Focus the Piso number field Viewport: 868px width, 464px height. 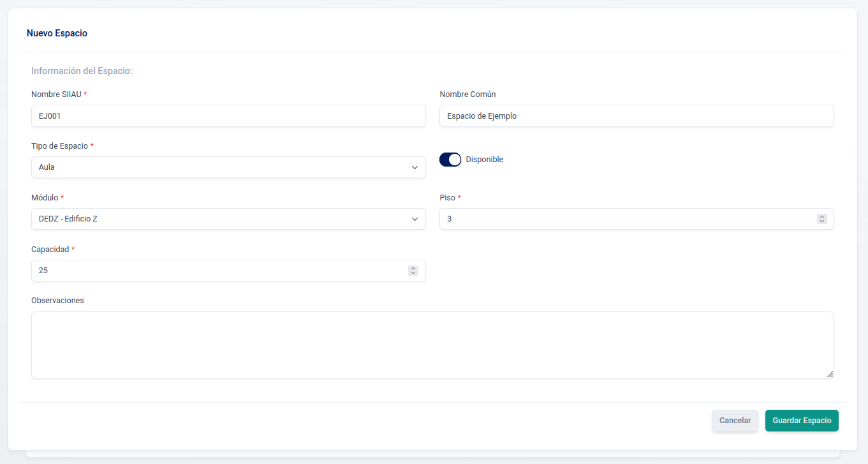click(x=625, y=219)
